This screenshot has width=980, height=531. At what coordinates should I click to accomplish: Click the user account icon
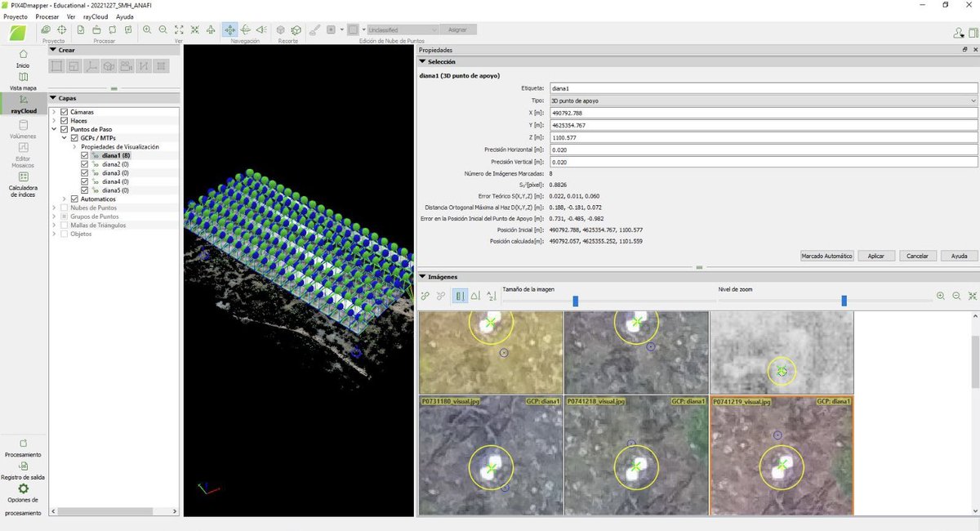(x=958, y=33)
